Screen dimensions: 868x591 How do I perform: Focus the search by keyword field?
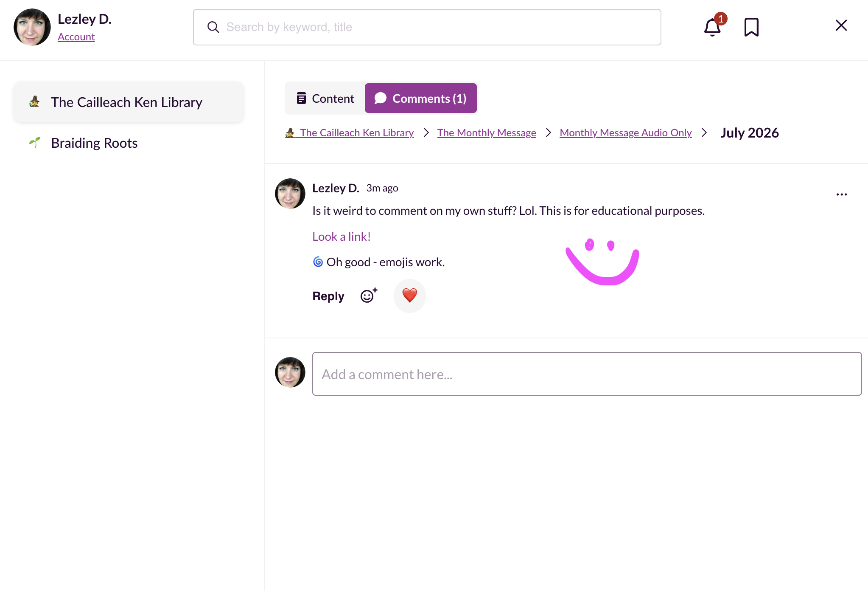click(427, 27)
